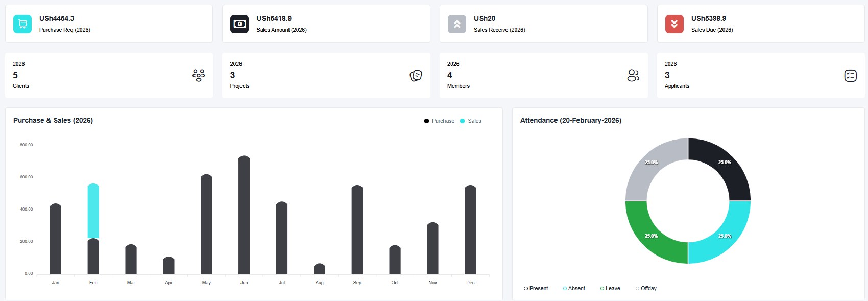Viewport: 868px width, 301px height.
Task: Click the Mar axis label
Action: pyautogui.click(x=131, y=283)
